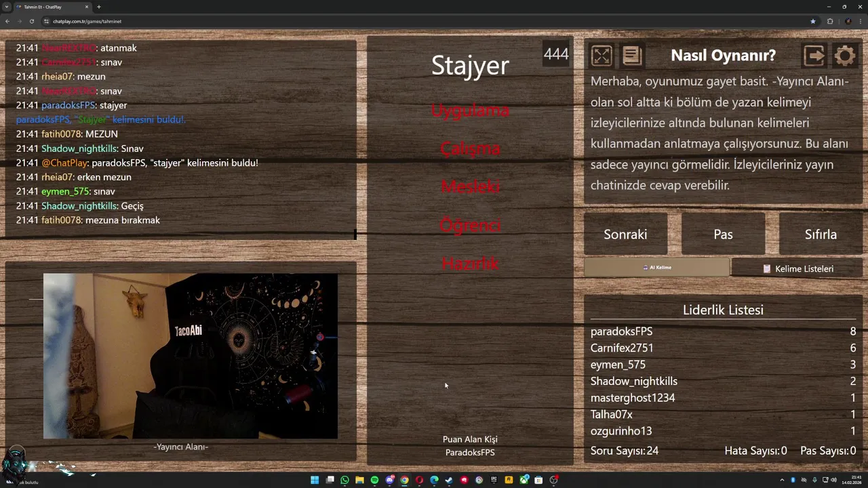Click the -Yayıncı Alanı- label

(180, 447)
